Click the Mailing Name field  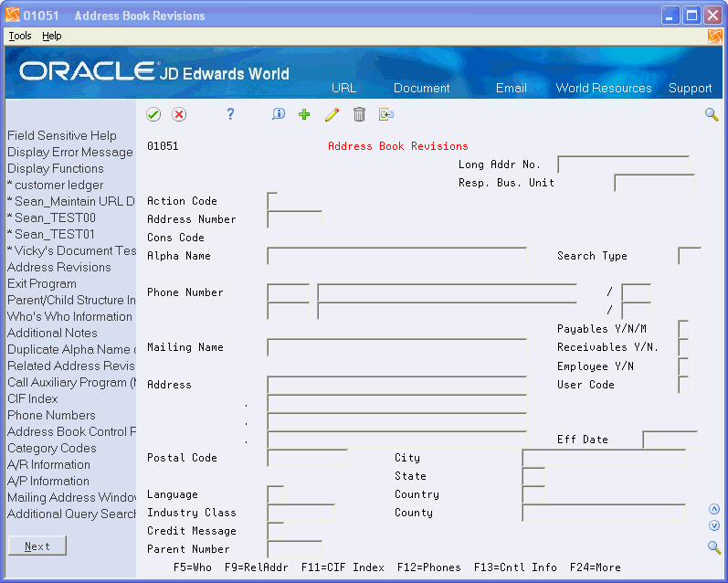tap(397, 347)
